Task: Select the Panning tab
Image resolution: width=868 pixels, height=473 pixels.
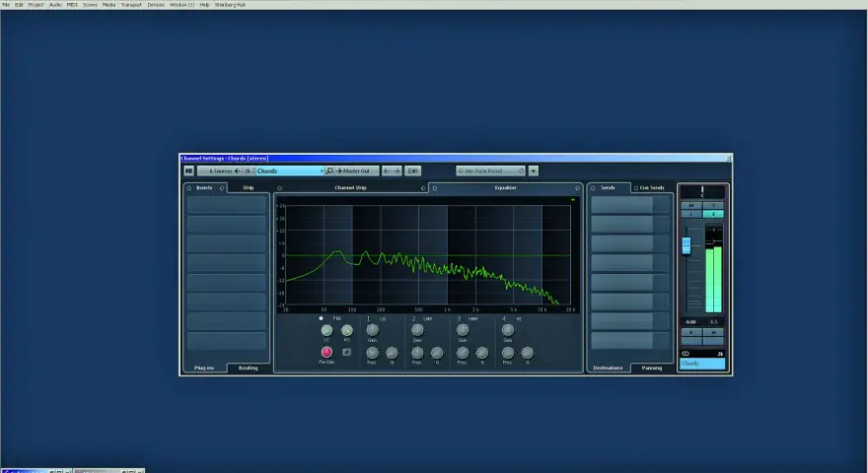Action: (x=652, y=368)
